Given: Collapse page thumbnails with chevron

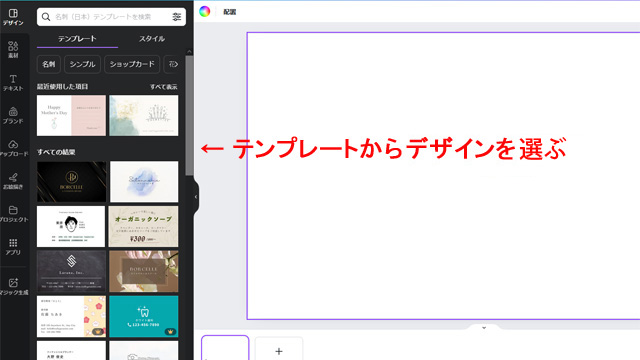Looking at the screenshot, I should [x=484, y=328].
